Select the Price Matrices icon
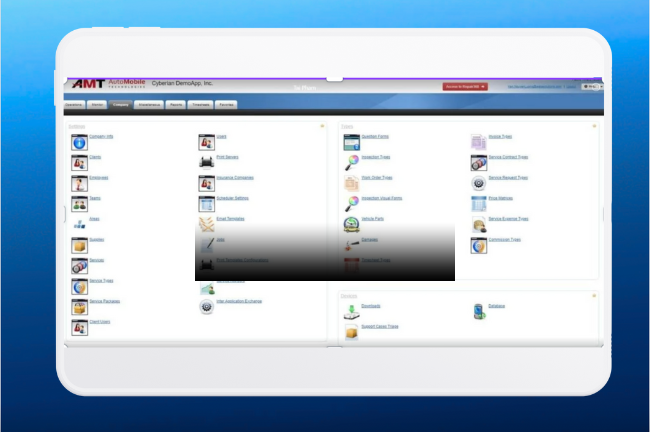Screen dimensions: 650x432 (478, 204)
